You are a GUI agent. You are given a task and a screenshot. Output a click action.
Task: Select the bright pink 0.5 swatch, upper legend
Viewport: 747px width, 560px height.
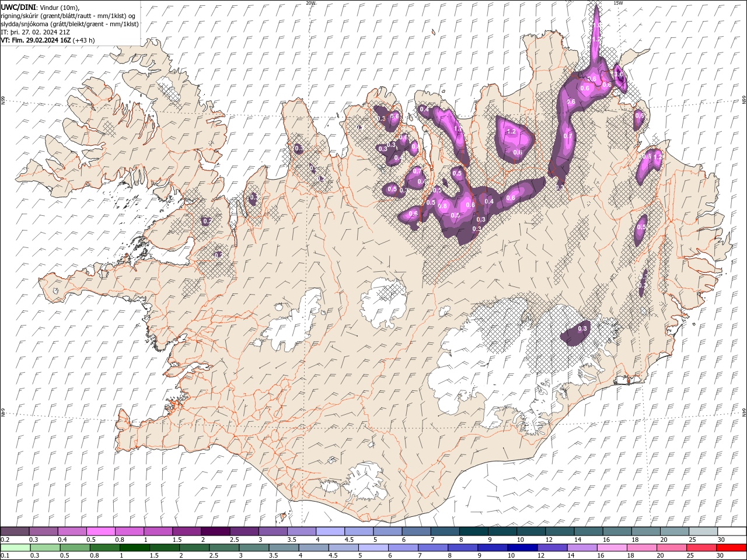pos(100,531)
